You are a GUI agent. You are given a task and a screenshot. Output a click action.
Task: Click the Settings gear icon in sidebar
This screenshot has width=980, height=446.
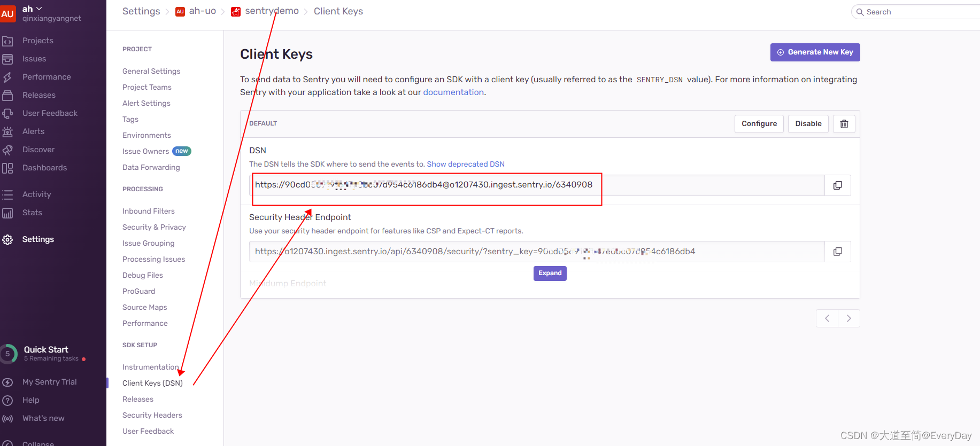pyautogui.click(x=7, y=239)
